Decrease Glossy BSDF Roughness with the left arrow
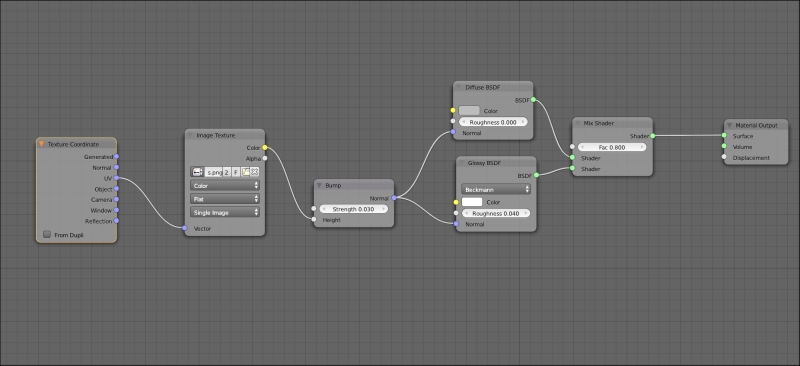800x366 pixels. click(x=466, y=213)
